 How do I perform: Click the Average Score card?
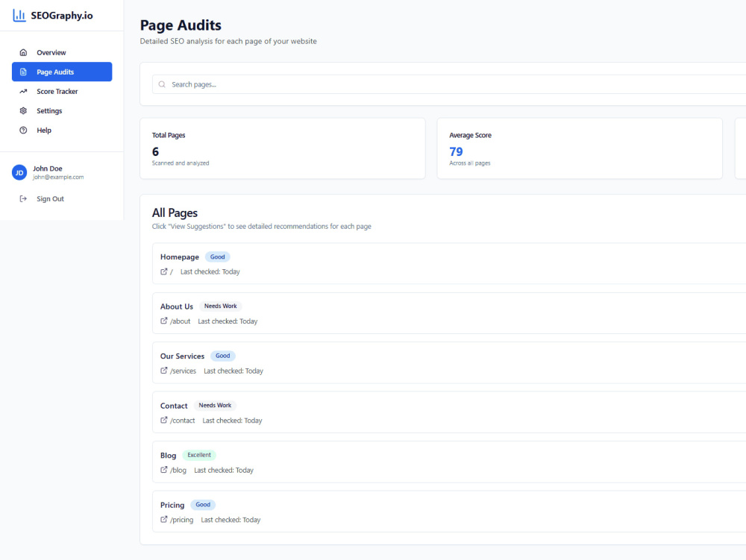(580, 148)
